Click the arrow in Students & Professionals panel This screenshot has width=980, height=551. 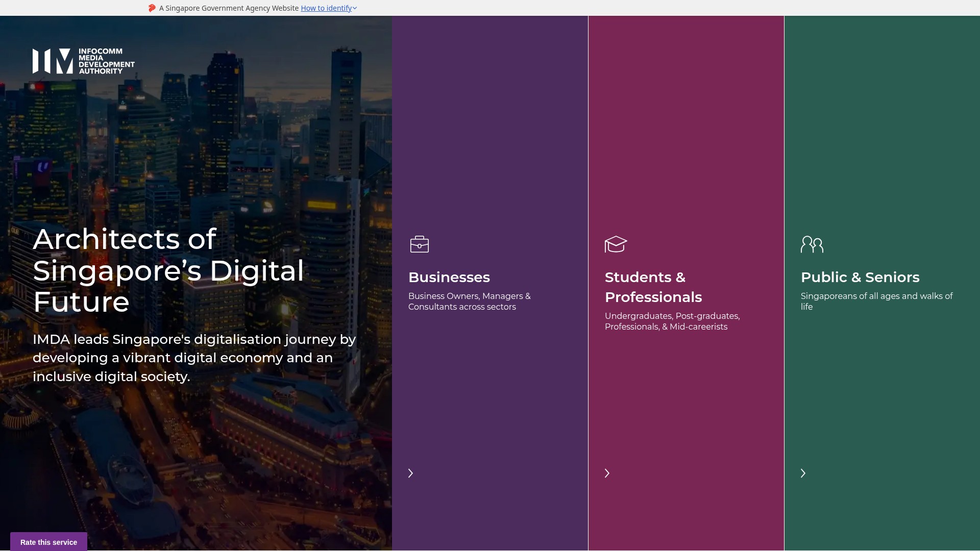(607, 473)
